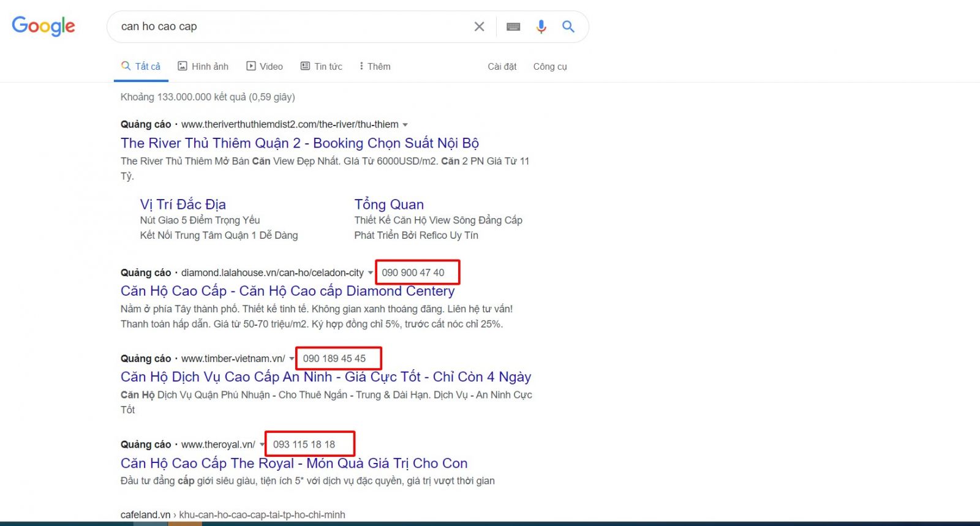This screenshot has width=980, height=526.
Task: Expand dropdown arrow next to www.theroyal.vn URL
Action: click(262, 445)
